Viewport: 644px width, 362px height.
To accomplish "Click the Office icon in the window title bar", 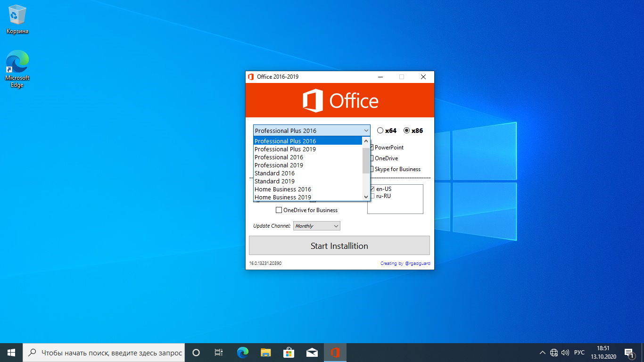I will coord(250,77).
